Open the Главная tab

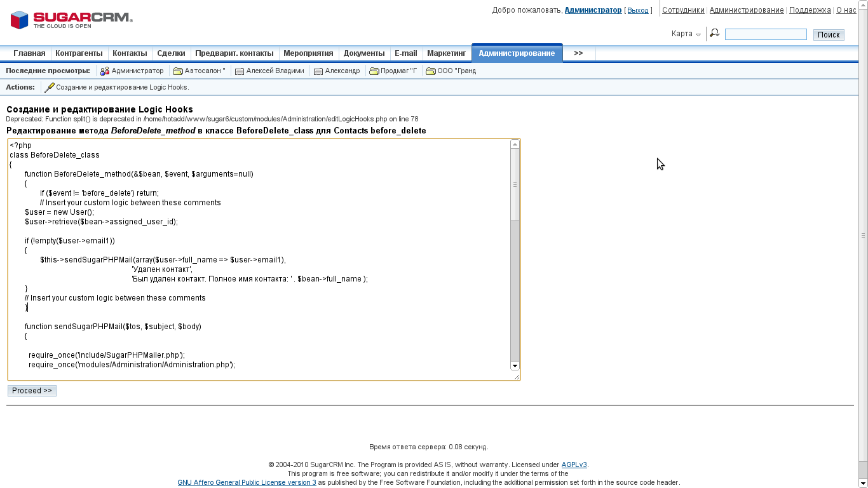pyautogui.click(x=29, y=53)
